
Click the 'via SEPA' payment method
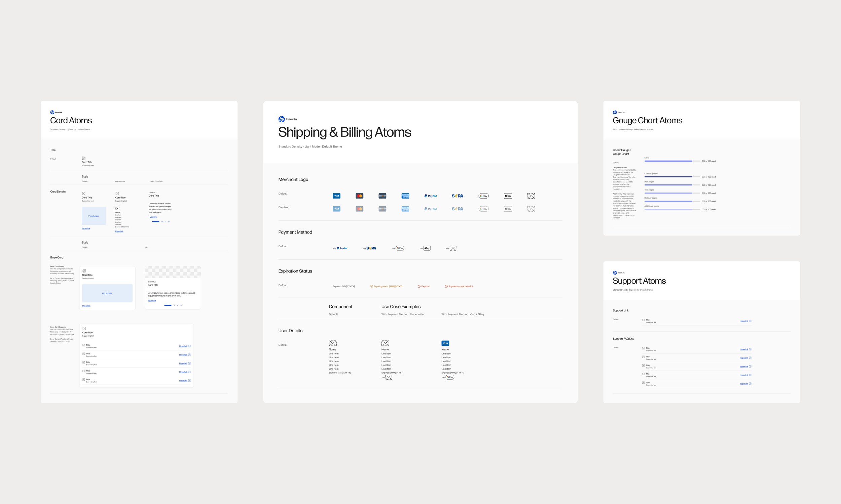click(x=369, y=248)
